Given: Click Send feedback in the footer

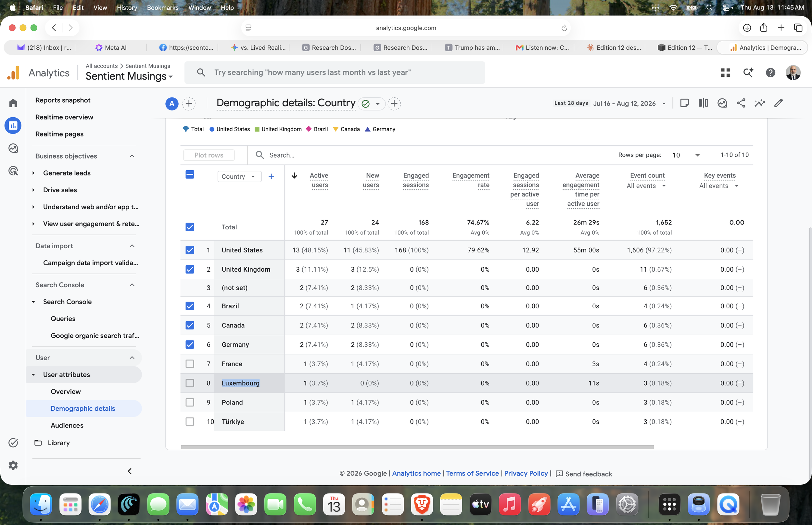Looking at the screenshot, I should [x=584, y=474].
